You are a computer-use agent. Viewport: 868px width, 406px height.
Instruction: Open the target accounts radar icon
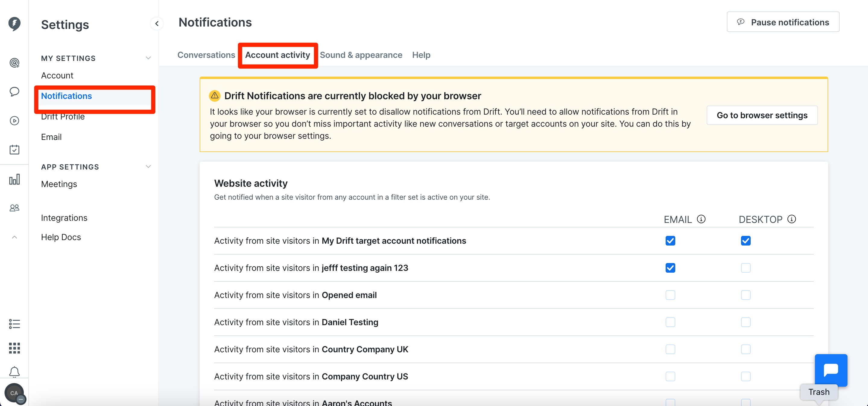point(14,63)
